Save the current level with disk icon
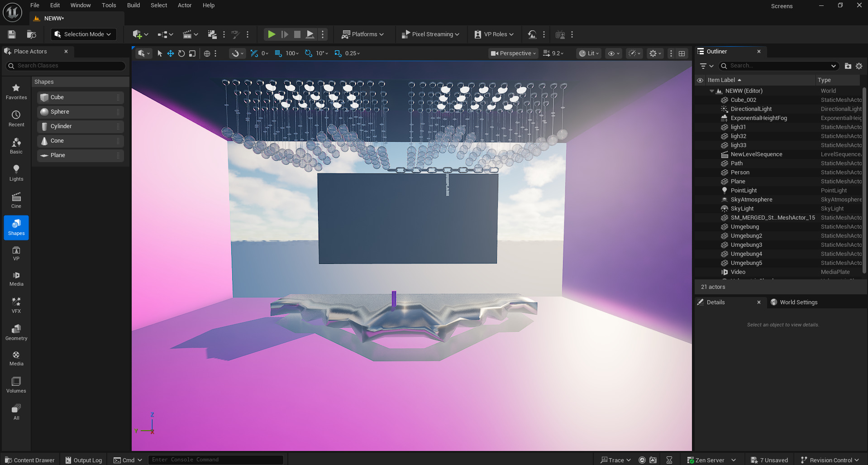 pyautogui.click(x=12, y=34)
